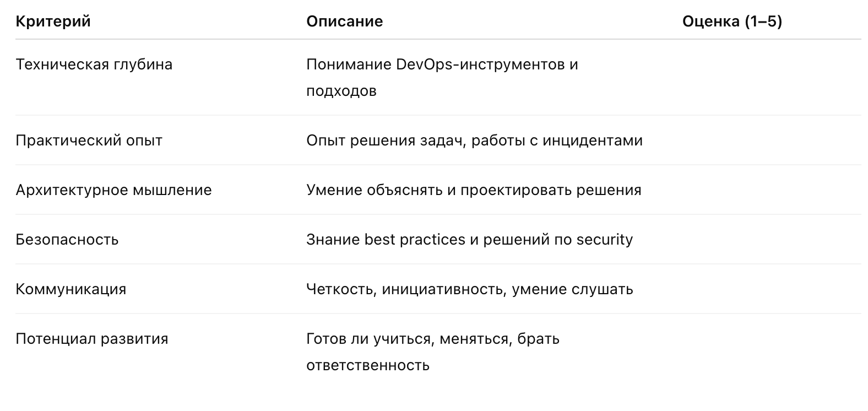868x411 pixels.
Task: Click the Критерий column header
Action: [x=53, y=21]
